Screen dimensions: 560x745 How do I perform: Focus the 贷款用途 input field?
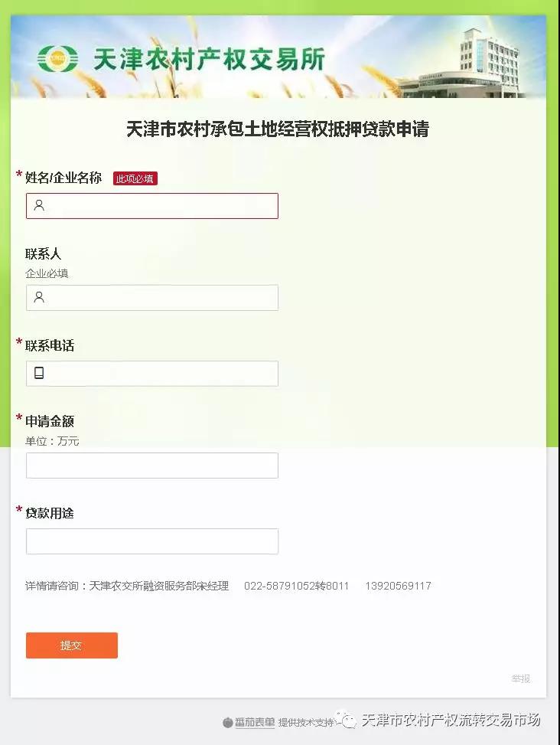152,541
